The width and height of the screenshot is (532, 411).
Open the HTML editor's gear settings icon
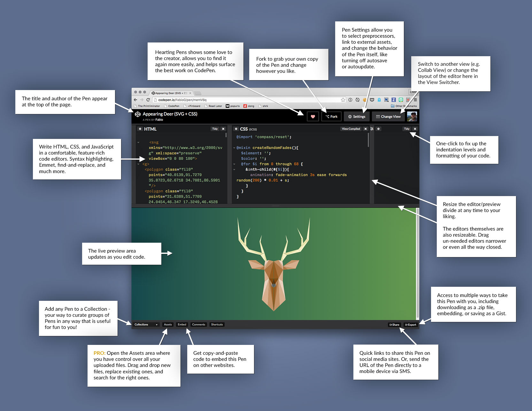pos(140,129)
